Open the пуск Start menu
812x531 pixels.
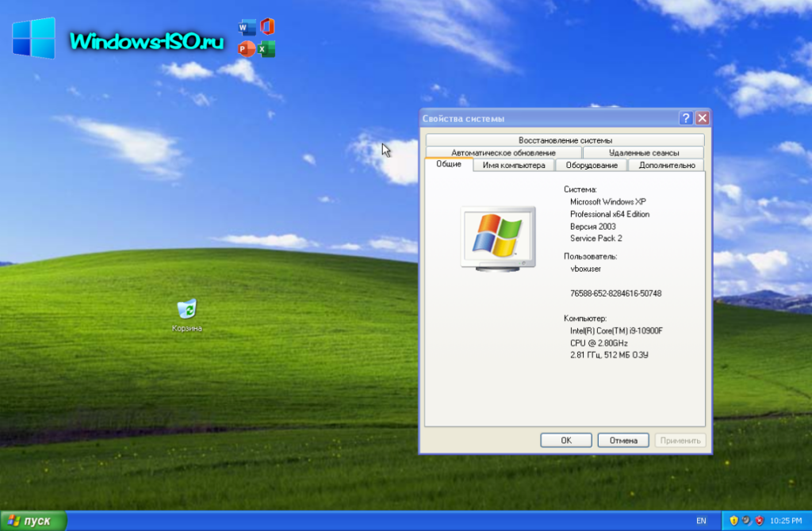(x=33, y=521)
